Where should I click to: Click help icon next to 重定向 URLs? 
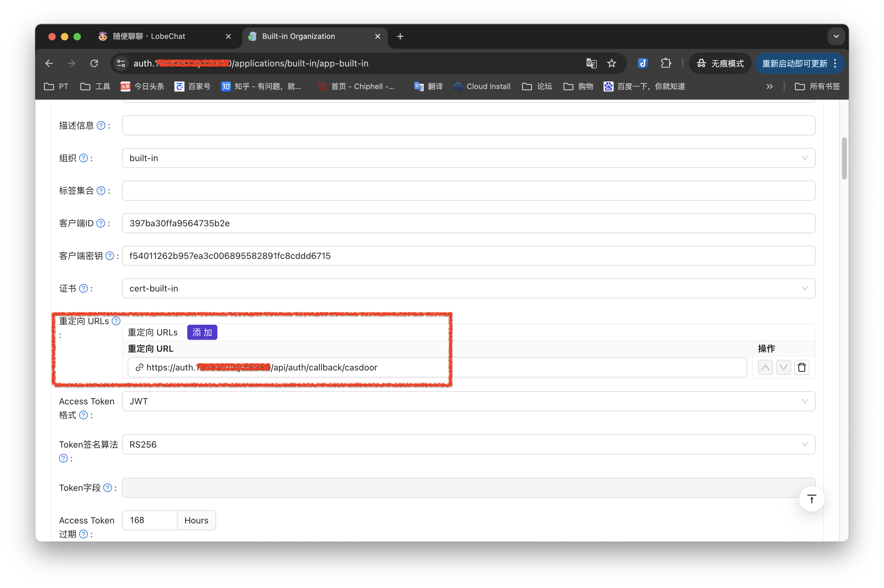coord(116,321)
